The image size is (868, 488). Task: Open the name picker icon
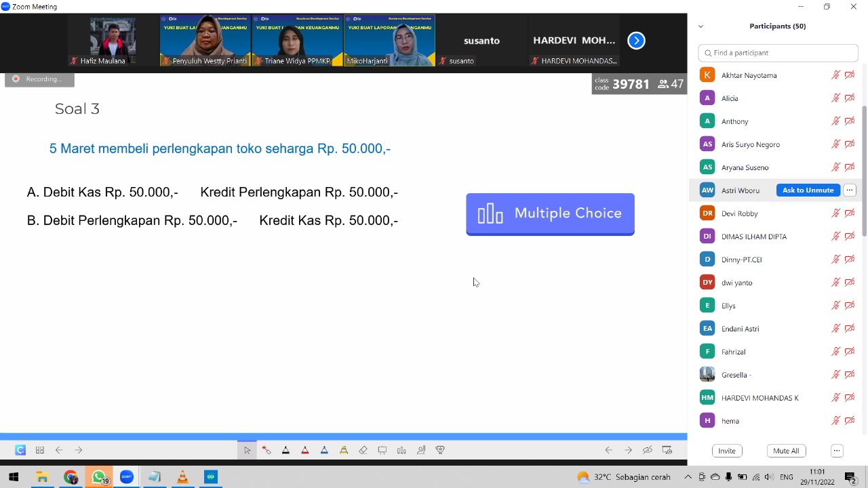click(x=421, y=450)
